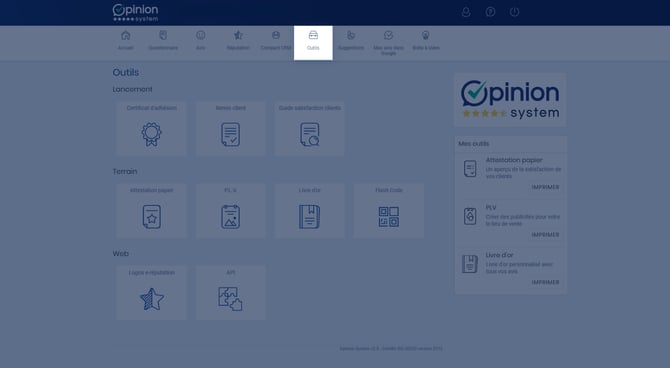Image resolution: width=670 pixels, height=368 pixels.
Task: Click the Outils page title
Action: 126,72
